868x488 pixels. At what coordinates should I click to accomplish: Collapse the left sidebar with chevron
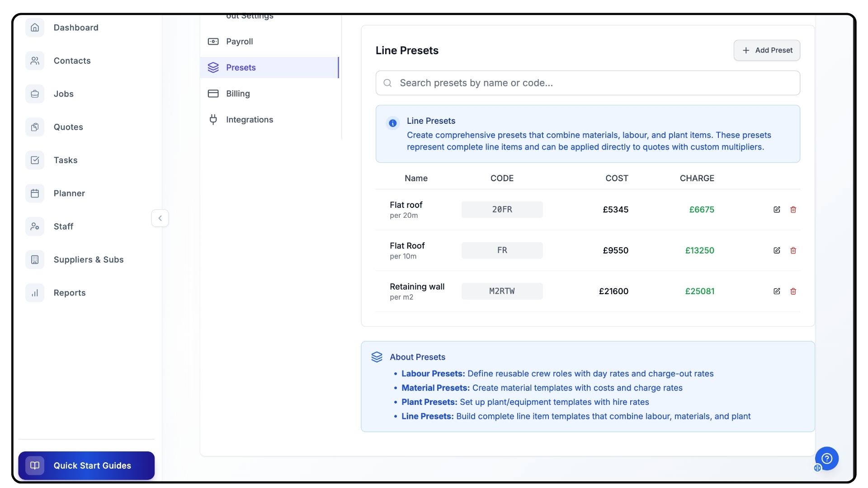[160, 218]
